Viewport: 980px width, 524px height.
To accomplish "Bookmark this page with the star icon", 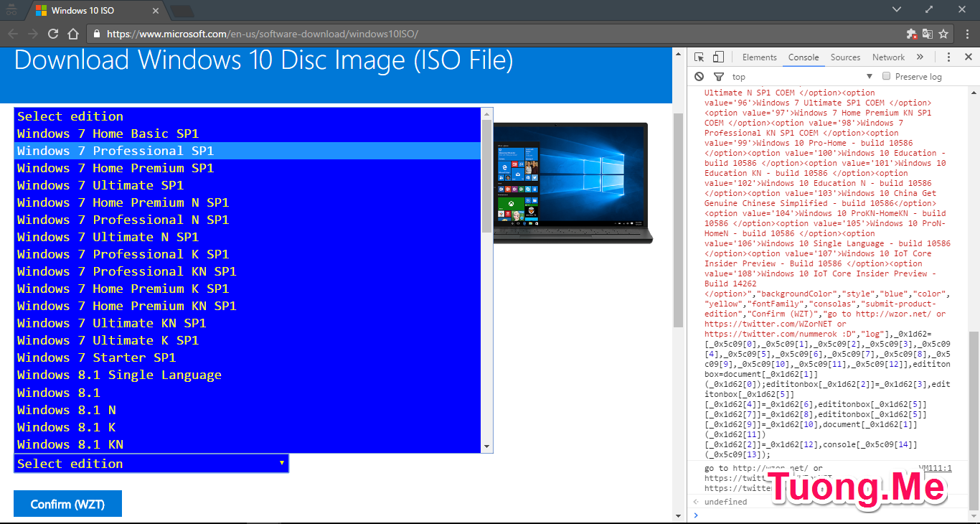I will (x=943, y=34).
